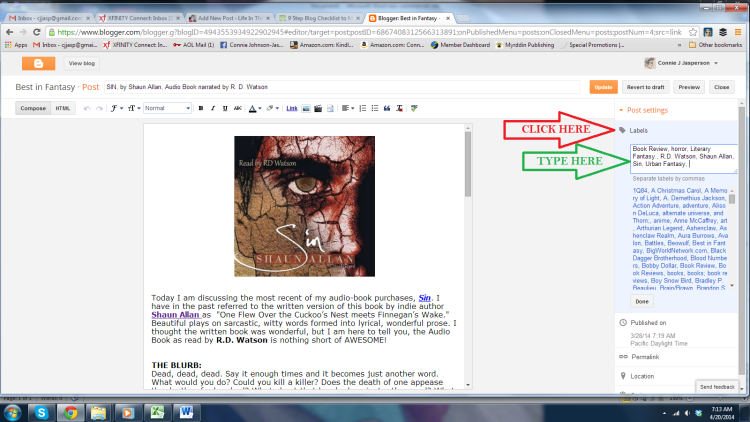
Task: Click the undo arrow icon
Action: point(85,108)
